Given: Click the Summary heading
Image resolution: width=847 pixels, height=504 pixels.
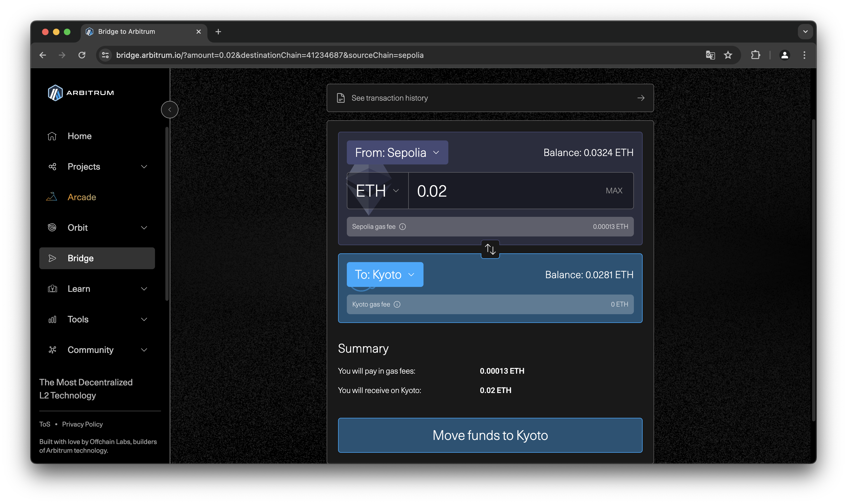Looking at the screenshot, I should click(x=363, y=349).
